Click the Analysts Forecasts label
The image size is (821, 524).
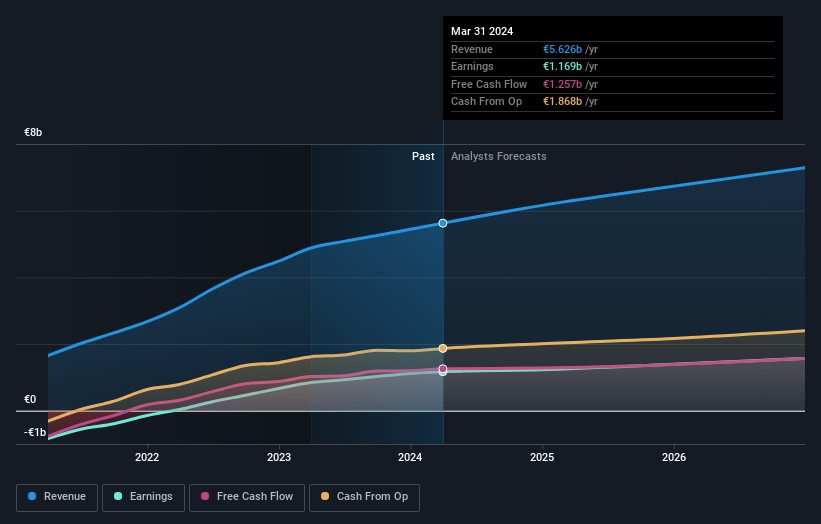(x=498, y=157)
